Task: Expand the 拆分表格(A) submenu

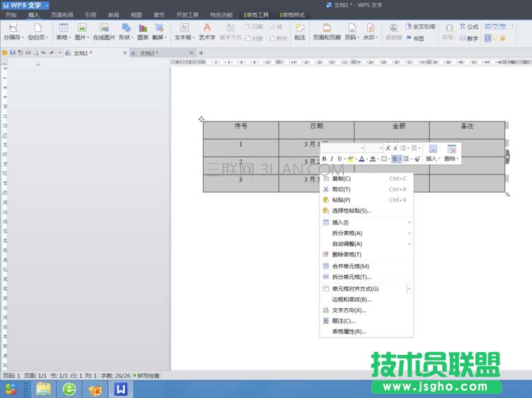Action: 410,233
